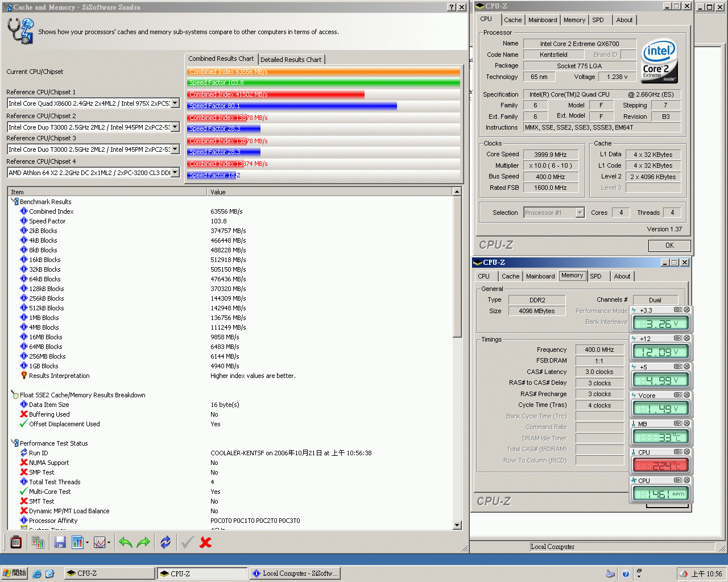Click the keyboard icon on the language bar
This screenshot has width=728, height=582.
[610, 573]
